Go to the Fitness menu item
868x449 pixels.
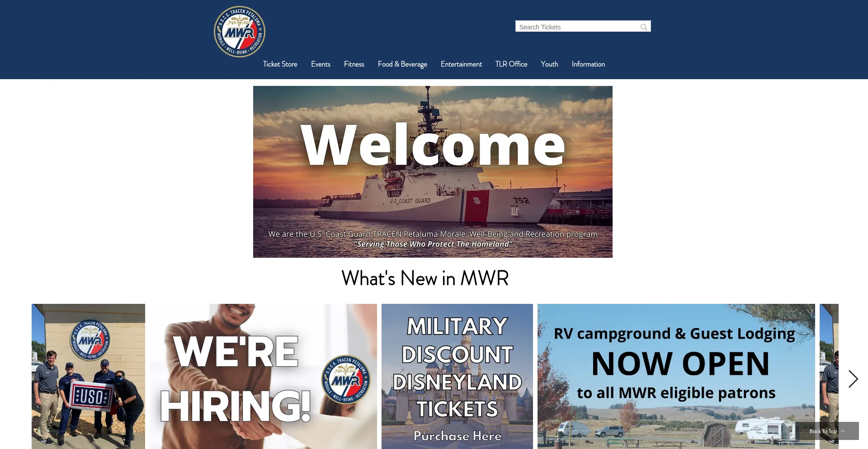[354, 64]
